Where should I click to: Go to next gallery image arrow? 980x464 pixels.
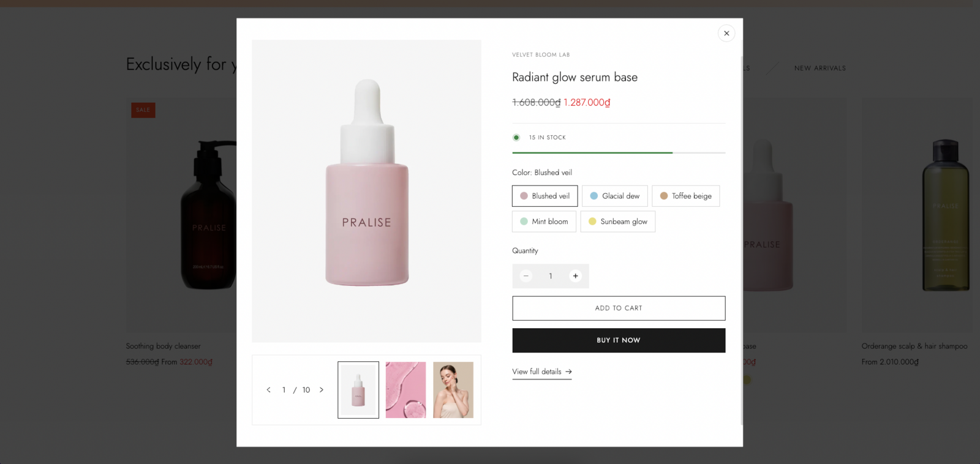tap(322, 390)
